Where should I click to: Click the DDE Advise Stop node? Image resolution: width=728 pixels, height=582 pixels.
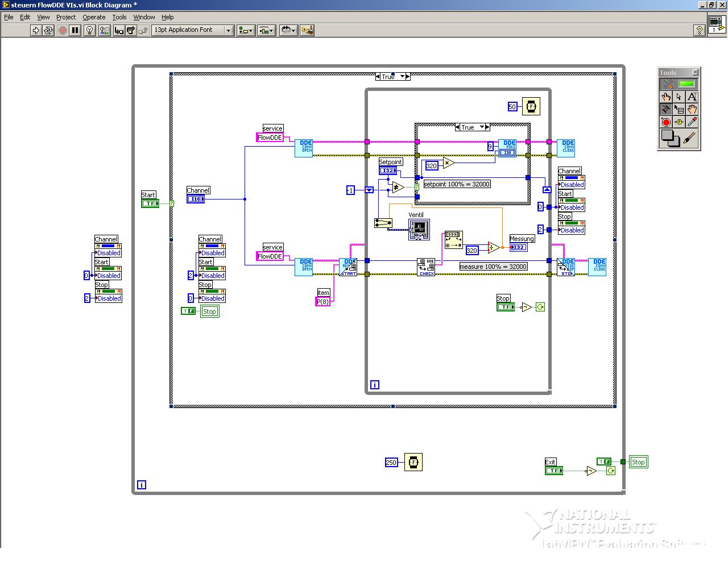pyautogui.click(x=566, y=267)
